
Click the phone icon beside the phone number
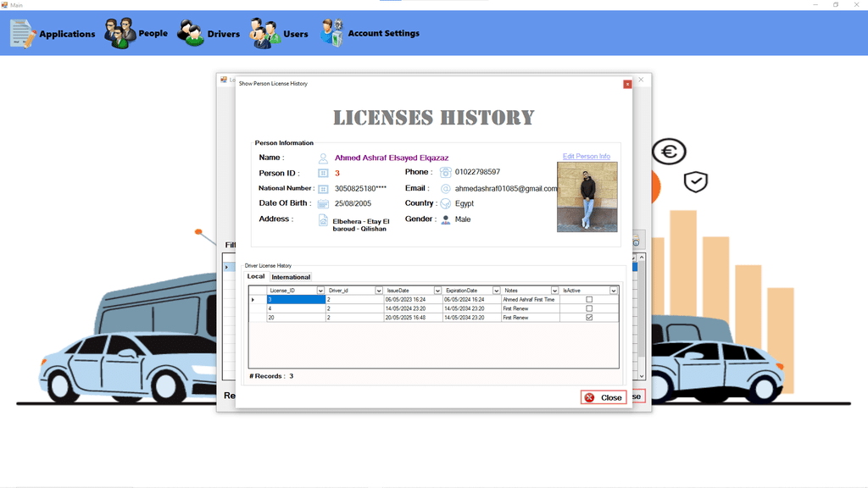tap(445, 172)
